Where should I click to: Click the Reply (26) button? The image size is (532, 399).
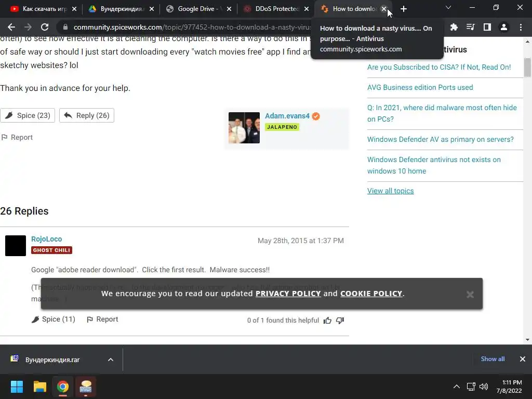coord(87,115)
